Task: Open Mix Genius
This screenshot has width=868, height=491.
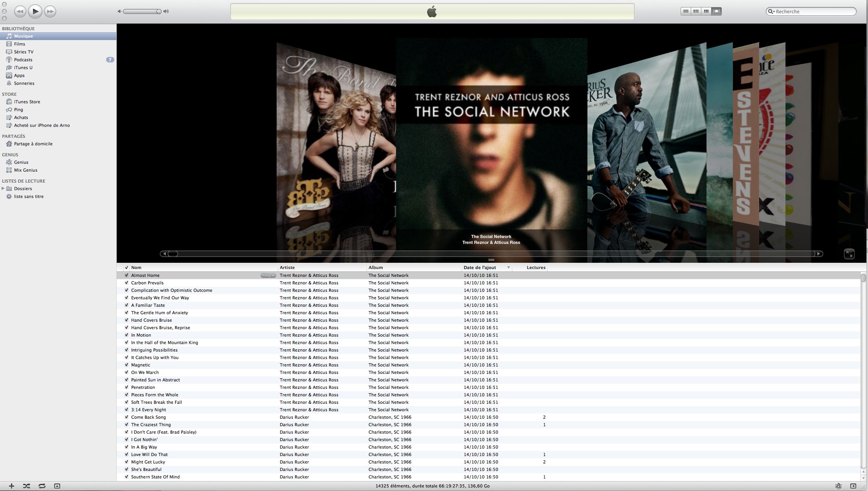Action: point(58,170)
